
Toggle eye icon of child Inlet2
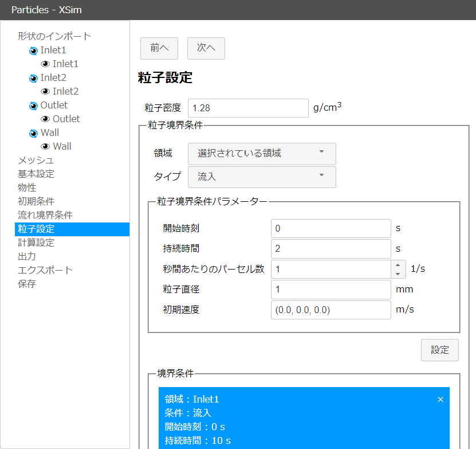(x=45, y=92)
